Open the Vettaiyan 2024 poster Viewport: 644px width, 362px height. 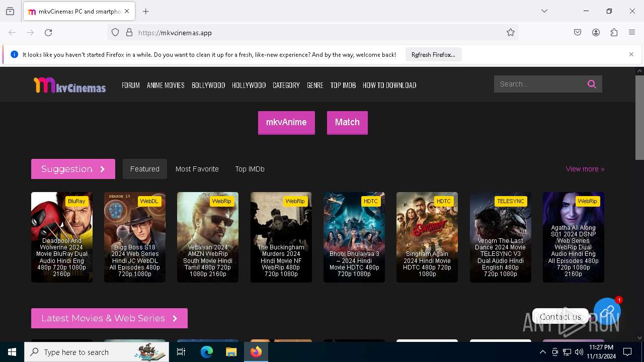(208, 237)
